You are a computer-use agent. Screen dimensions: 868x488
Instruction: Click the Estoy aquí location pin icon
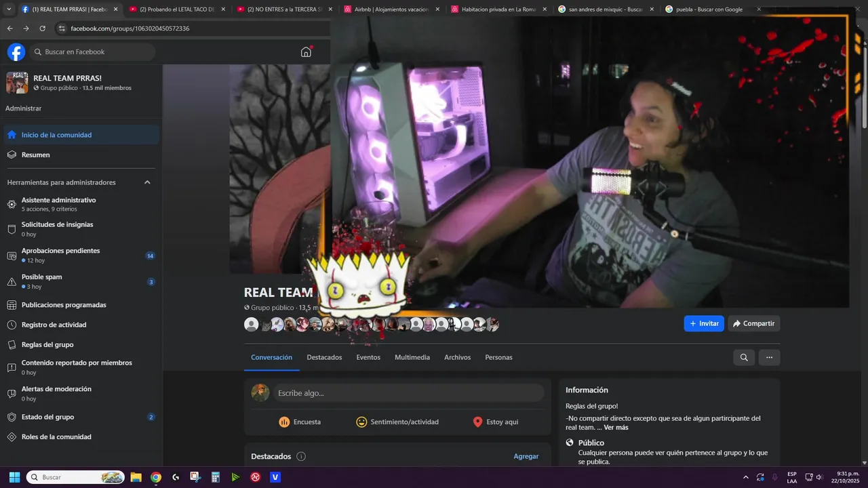477,422
